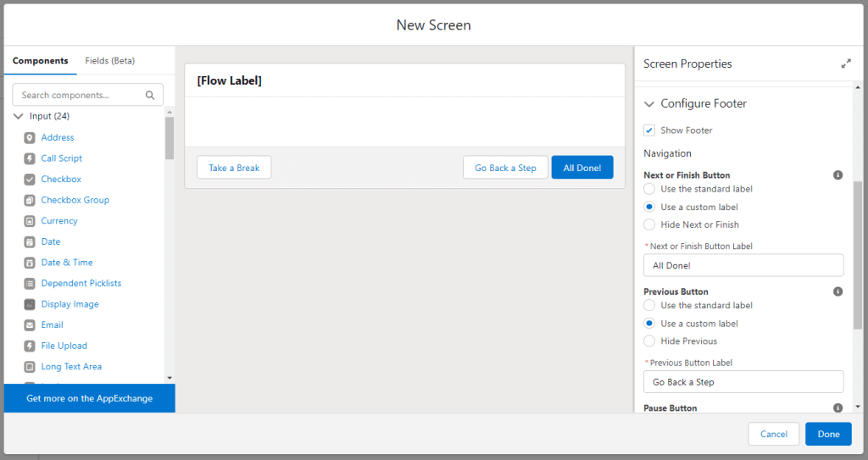The width and height of the screenshot is (868, 460).
Task: Click the expand Screen Properties panel icon
Action: [846, 64]
